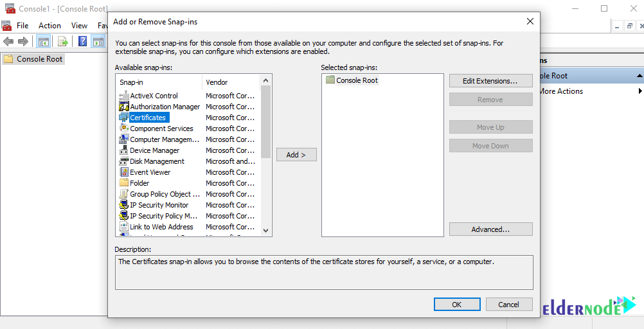Choose the Device Manager snap-in icon

click(124, 150)
